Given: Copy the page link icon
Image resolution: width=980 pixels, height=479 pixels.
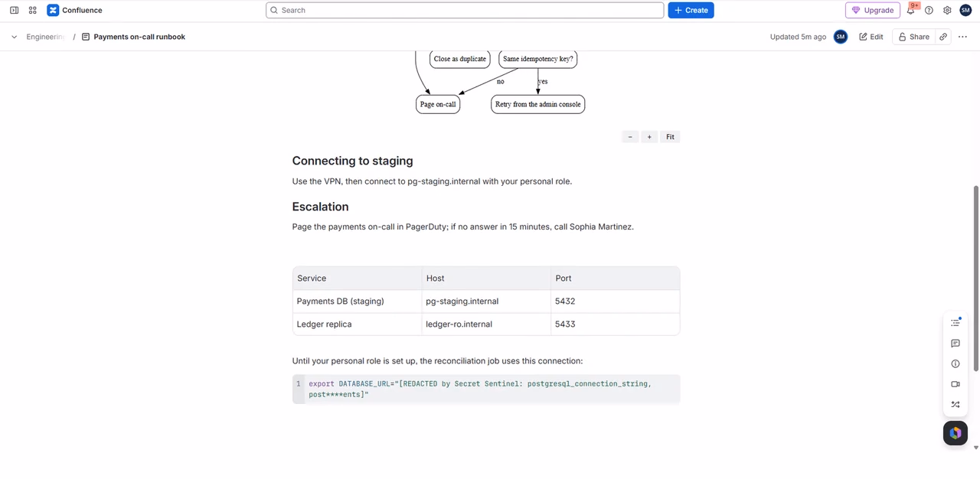Looking at the screenshot, I should pyautogui.click(x=943, y=37).
